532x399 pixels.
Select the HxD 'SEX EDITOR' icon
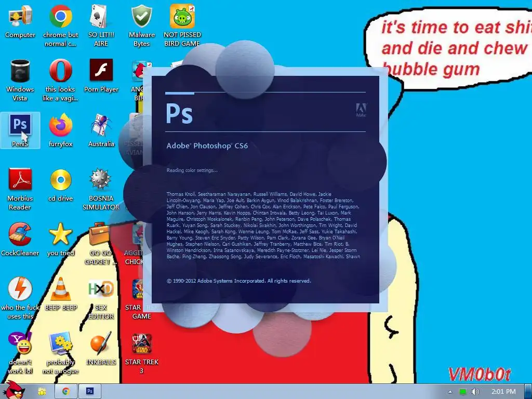coord(101,299)
